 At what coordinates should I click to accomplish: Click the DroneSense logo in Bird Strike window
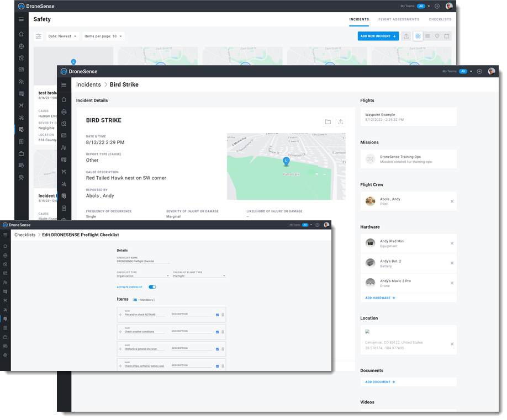pyautogui.click(x=79, y=71)
